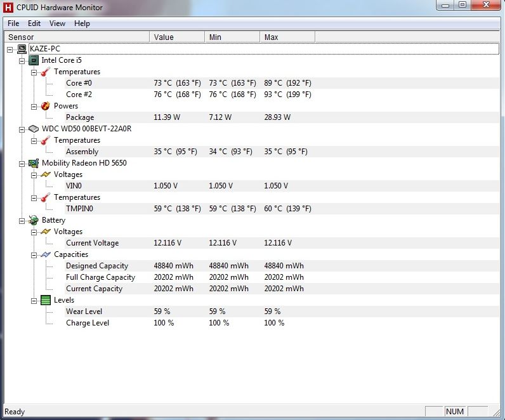Maximize the Hardware Monitor window

click(x=462, y=6)
